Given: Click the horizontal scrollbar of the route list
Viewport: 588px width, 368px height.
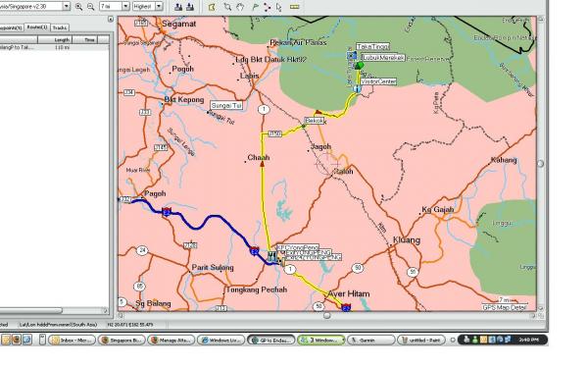Looking at the screenshot, I should [31, 310].
